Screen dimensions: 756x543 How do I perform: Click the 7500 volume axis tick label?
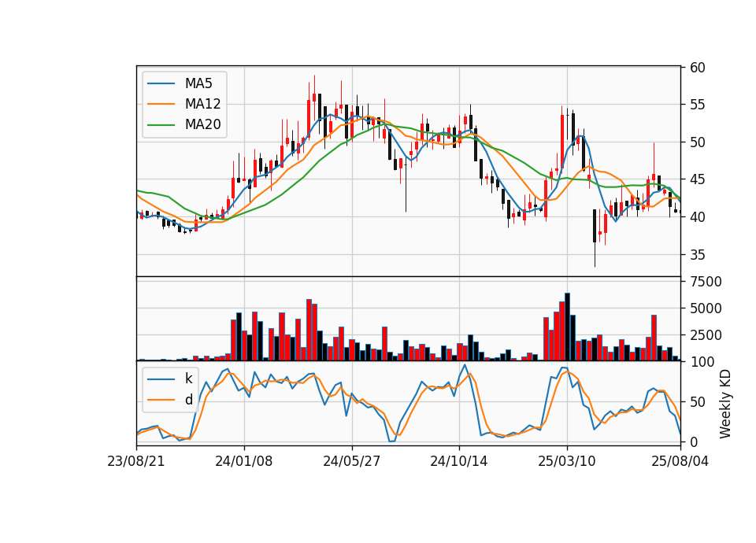click(x=706, y=282)
